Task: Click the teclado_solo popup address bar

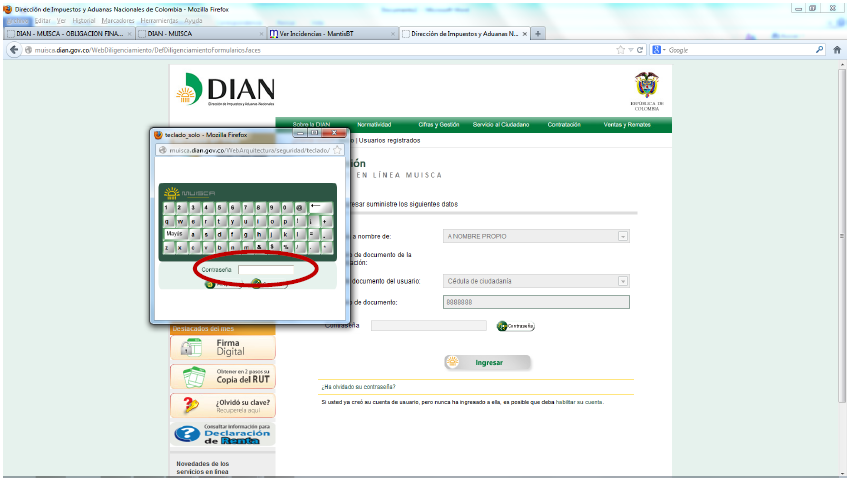Action: pos(249,150)
